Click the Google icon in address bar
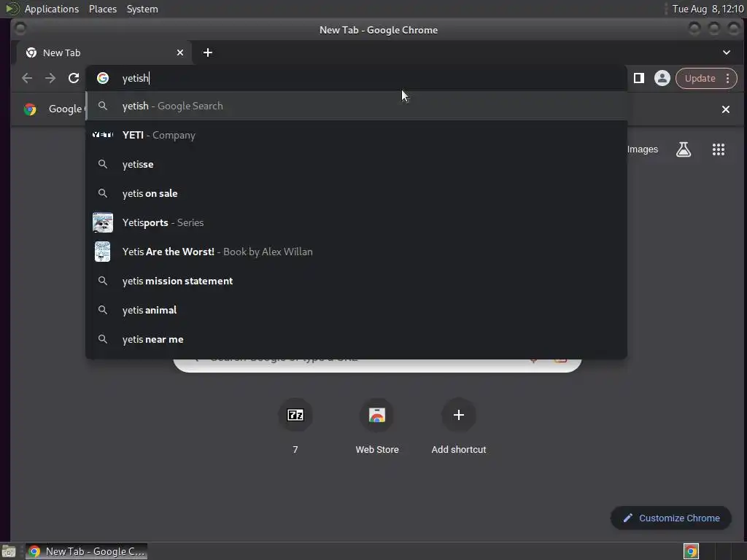 coord(103,78)
